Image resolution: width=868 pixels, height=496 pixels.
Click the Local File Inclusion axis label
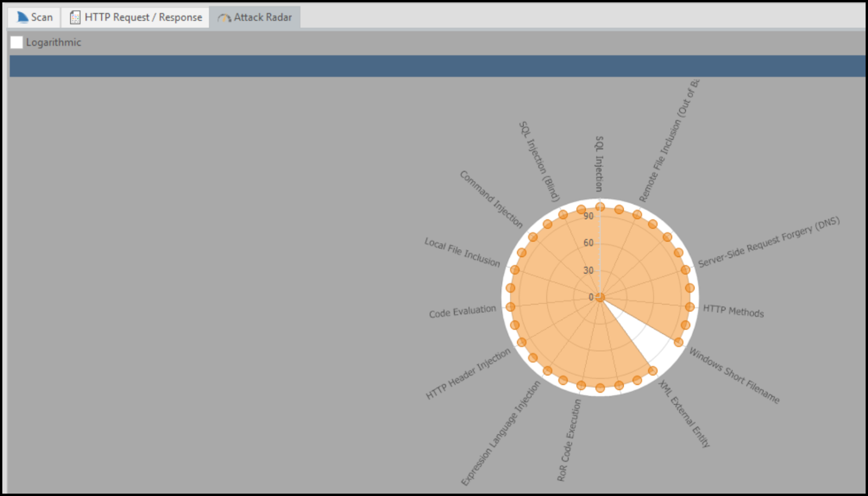coord(462,253)
